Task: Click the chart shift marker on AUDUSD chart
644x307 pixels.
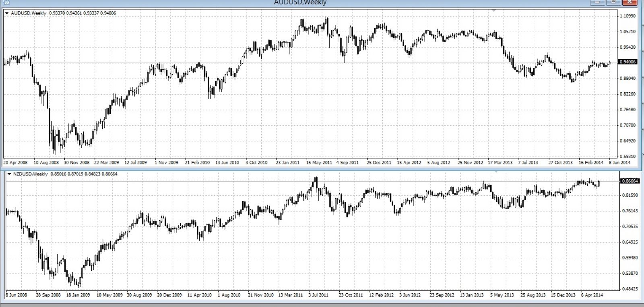Action: tap(494, 10)
